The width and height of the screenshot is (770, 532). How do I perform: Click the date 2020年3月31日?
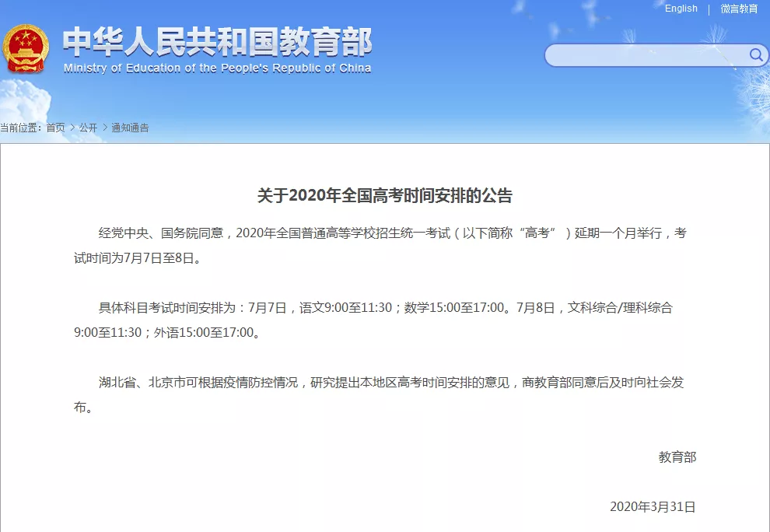point(652,506)
